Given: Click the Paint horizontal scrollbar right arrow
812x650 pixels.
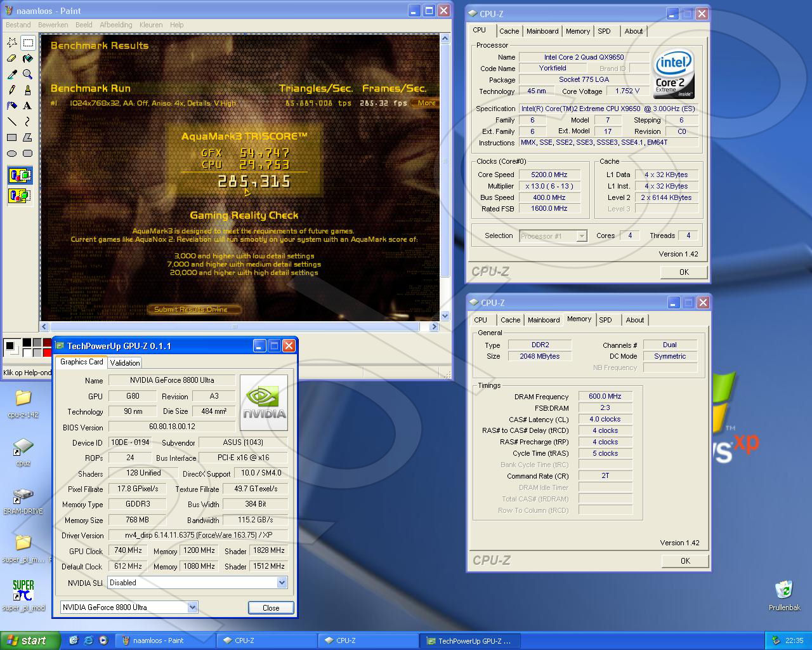Looking at the screenshot, I should pyautogui.click(x=434, y=327).
